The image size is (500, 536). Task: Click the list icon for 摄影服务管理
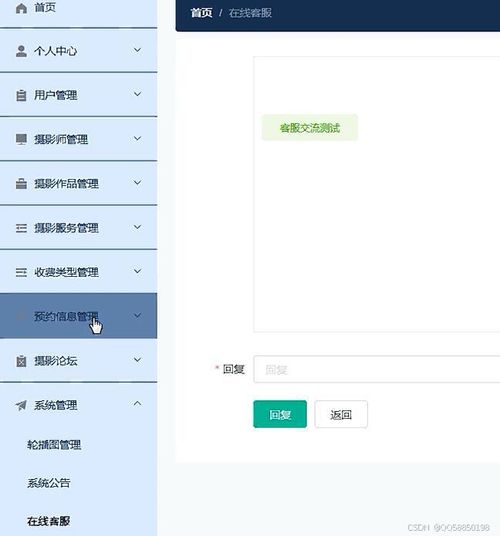21,228
